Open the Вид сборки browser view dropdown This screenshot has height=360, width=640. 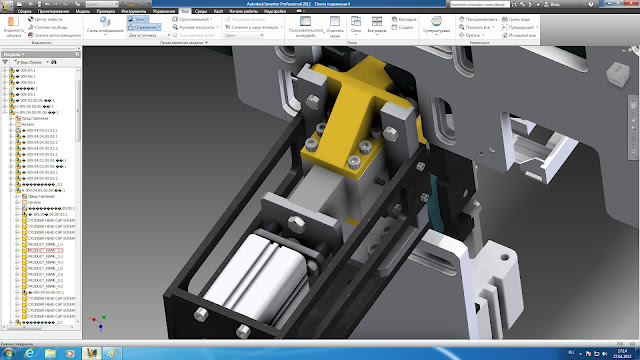[32, 62]
